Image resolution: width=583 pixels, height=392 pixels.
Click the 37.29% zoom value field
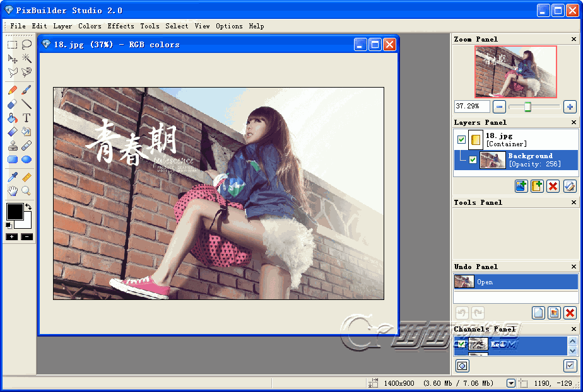(x=472, y=107)
